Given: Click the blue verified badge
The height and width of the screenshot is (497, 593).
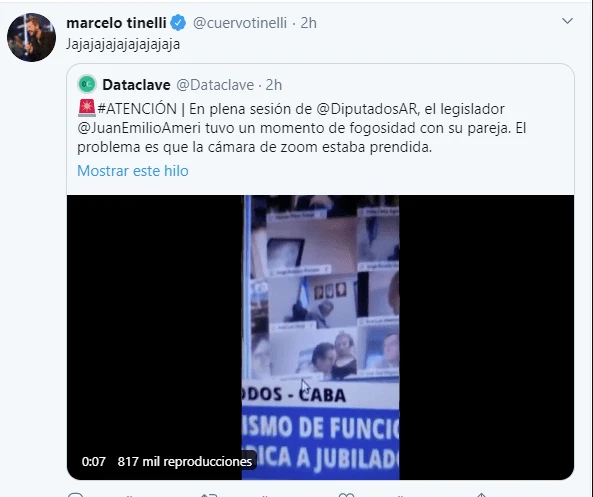Looking at the screenshot, I should [178, 23].
